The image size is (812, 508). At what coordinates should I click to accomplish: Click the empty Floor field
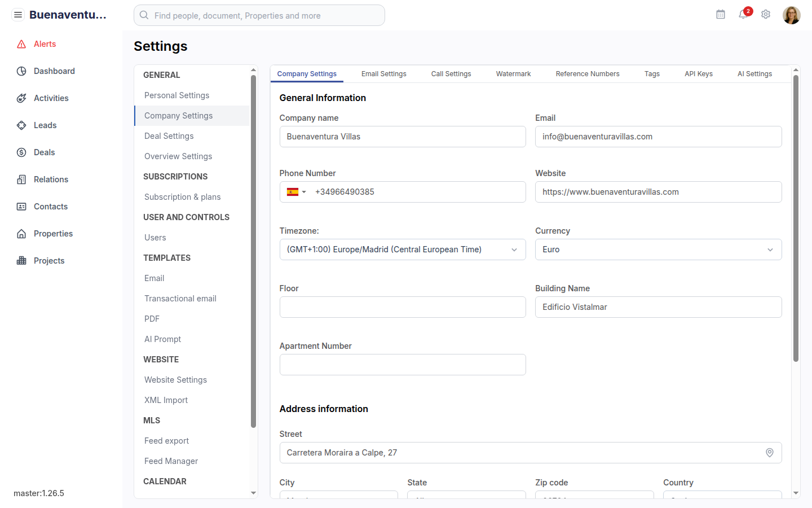pos(403,307)
